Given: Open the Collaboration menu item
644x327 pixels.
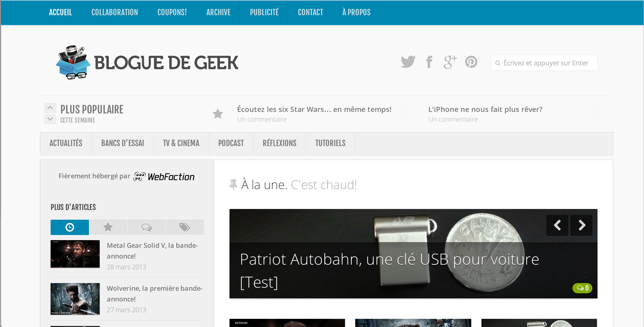Looking at the screenshot, I should click(x=115, y=13).
